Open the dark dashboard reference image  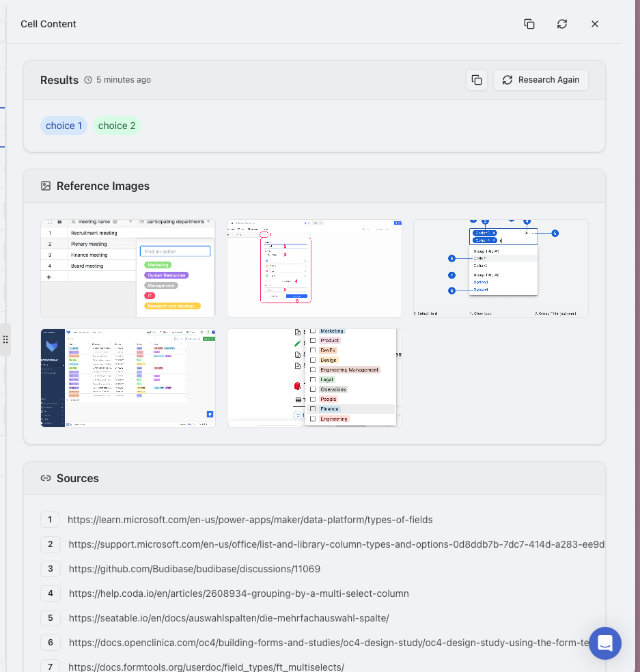point(127,377)
